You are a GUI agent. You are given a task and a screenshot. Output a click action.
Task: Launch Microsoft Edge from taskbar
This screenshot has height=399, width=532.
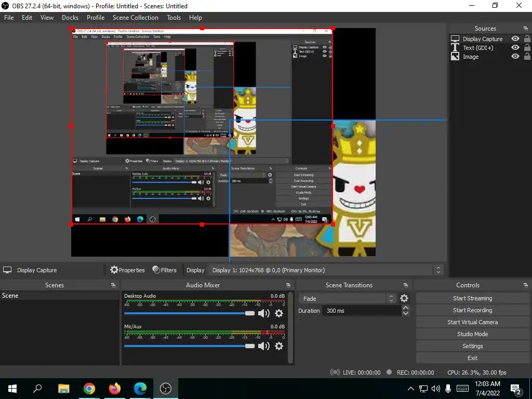pos(140,389)
